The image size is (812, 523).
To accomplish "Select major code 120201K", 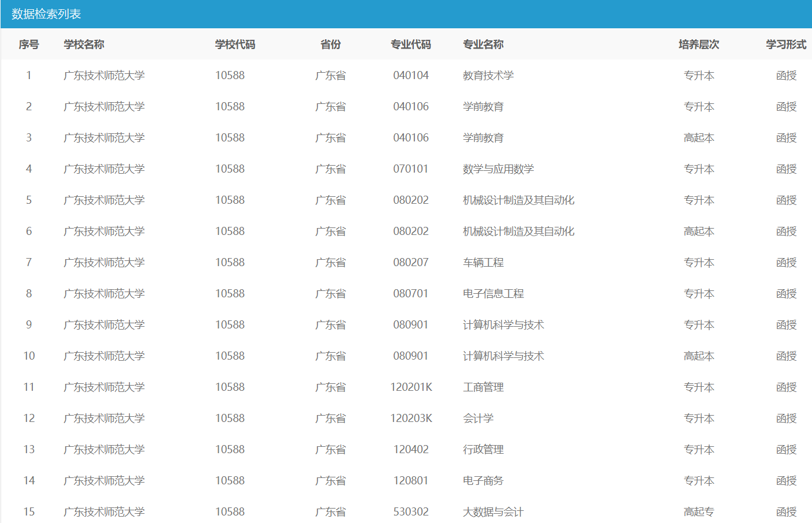I will tap(411, 387).
